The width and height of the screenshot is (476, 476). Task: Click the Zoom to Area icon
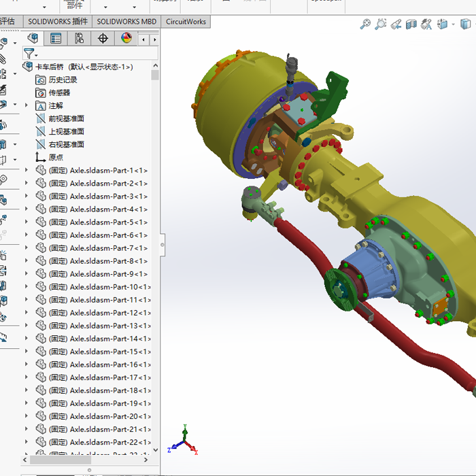(x=380, y=24)
